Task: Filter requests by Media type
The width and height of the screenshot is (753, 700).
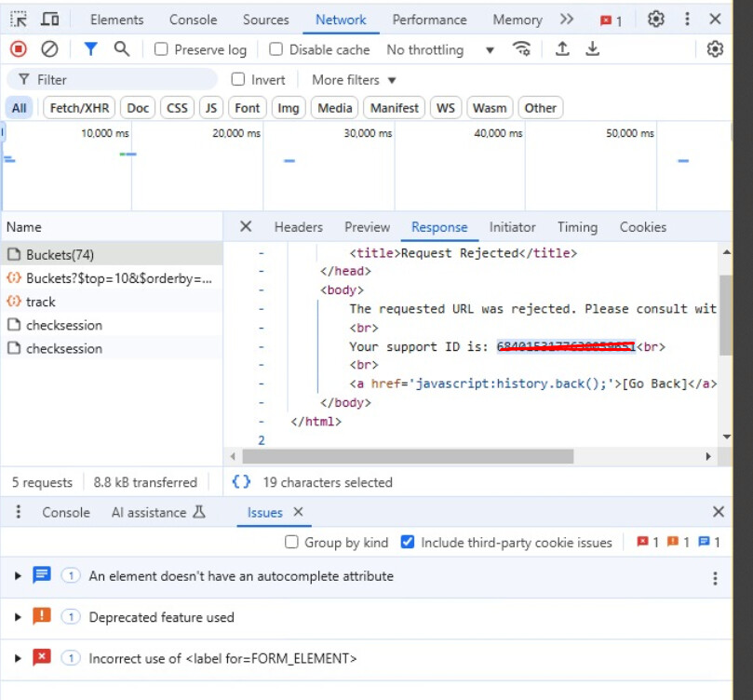Action: (x=335, y=108)
